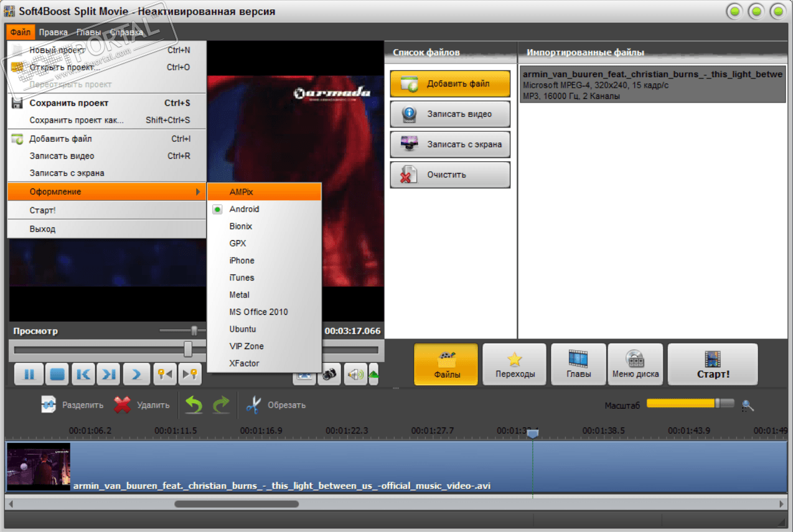Viewport: 793px width, 532px height.
Task: Click the small speed slider above seek bar
Action: tap(194, 330)
